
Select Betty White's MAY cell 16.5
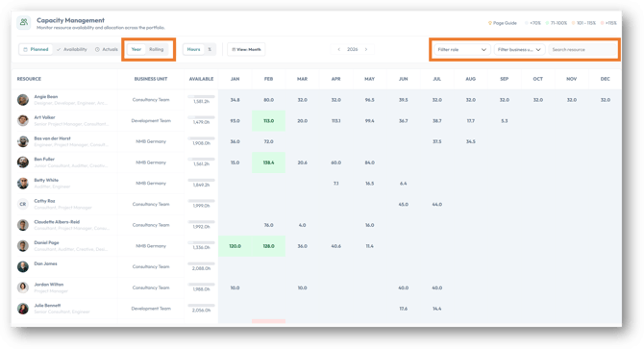point(370,184)
